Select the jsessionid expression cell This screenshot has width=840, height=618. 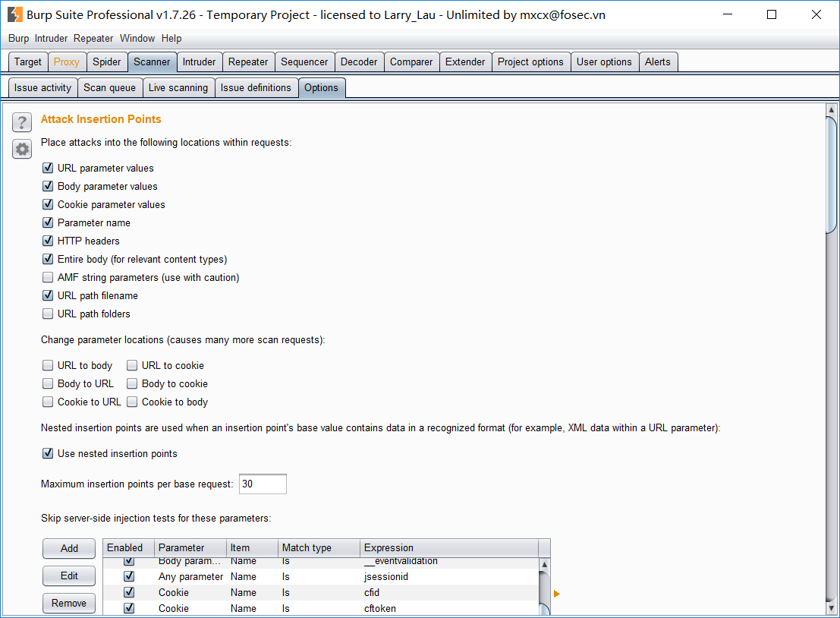point(449,577)
